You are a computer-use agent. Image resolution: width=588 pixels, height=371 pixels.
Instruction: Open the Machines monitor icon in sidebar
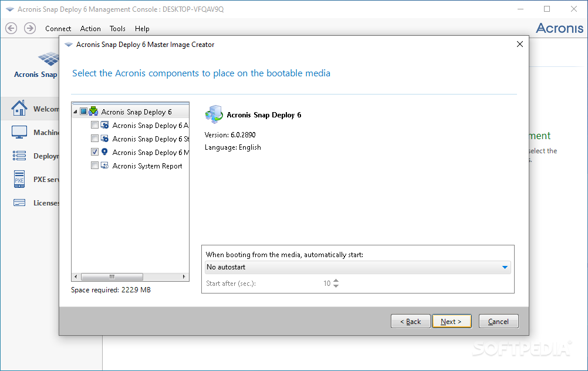[19, 132]
